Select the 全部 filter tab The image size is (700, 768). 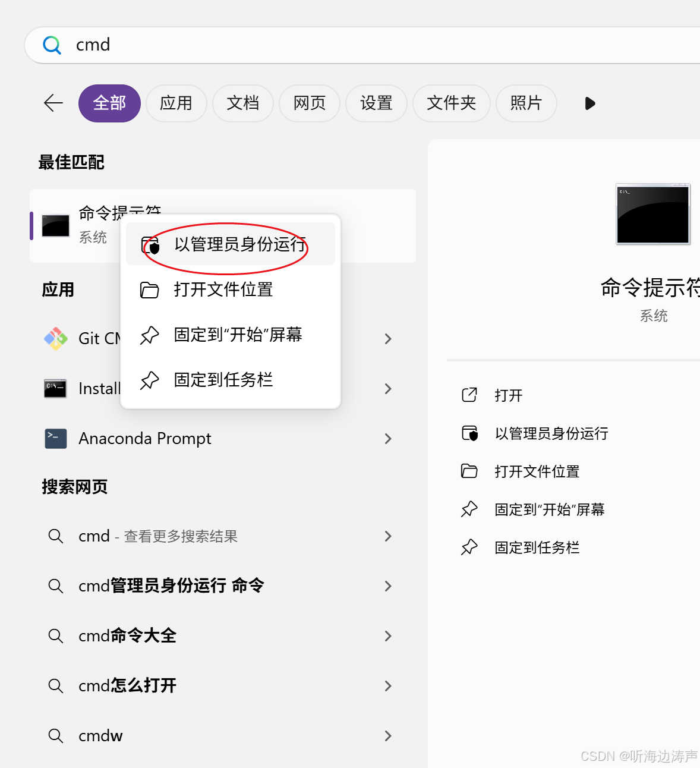click(109, 103)
